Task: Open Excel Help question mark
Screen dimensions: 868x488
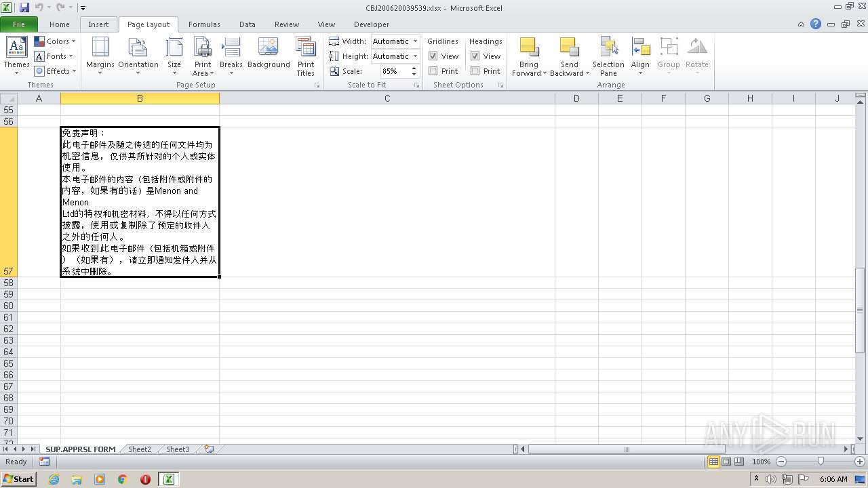Action: click(x=816, y=24)
